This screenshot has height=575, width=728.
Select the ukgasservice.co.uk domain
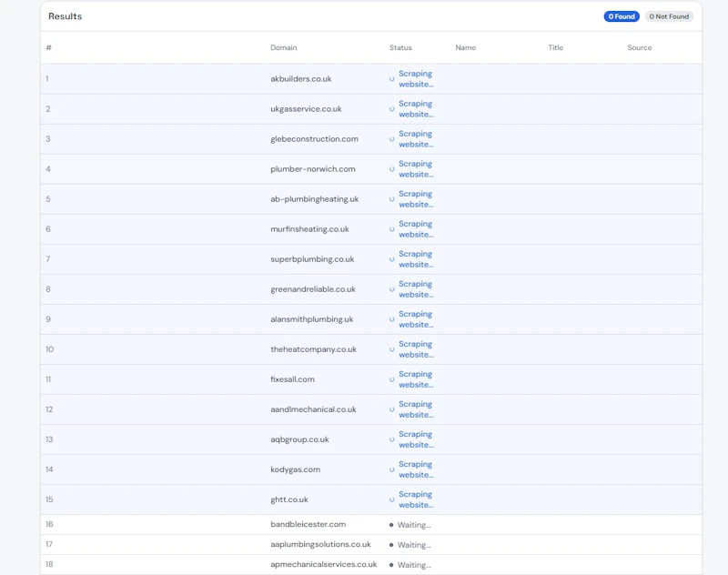click(x=306, y=109)
